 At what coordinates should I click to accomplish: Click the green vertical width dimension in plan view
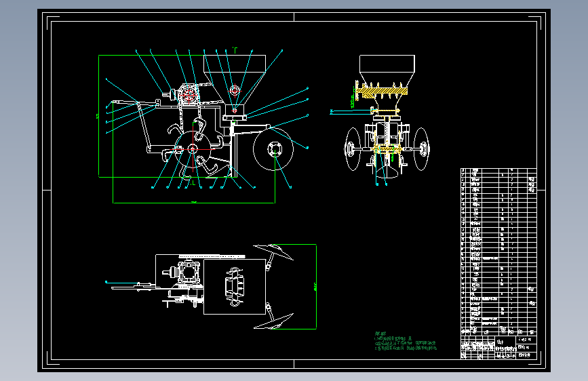coord(316,287)
